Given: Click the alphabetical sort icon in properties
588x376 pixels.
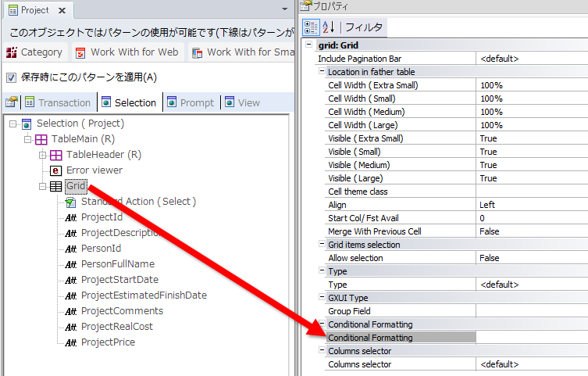Looking at the screenshot, I should coord(328,27).
